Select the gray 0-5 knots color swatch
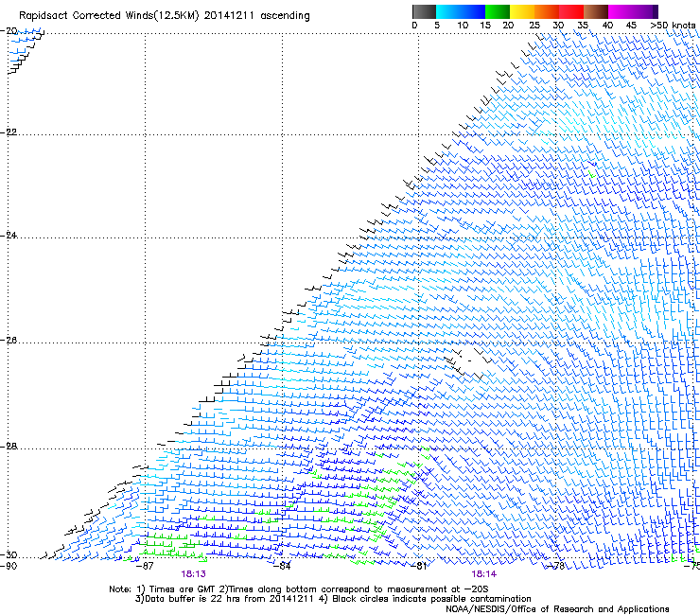Viewport: 700px width, 615px height. [424, 11]
